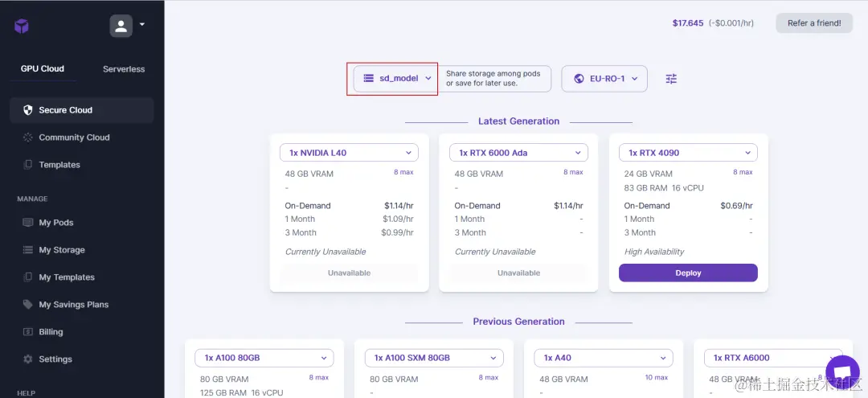Click the Previous Generation heading
Screen dimensions: 868x398
518,322
